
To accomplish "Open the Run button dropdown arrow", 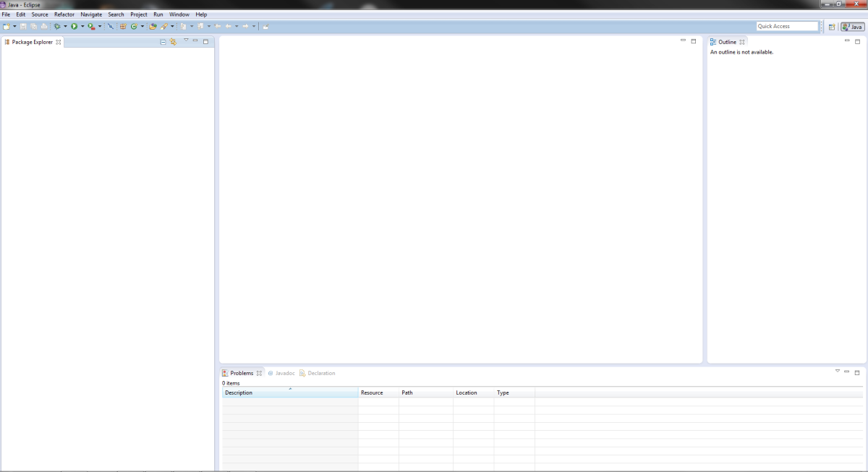I will point(82,26).
